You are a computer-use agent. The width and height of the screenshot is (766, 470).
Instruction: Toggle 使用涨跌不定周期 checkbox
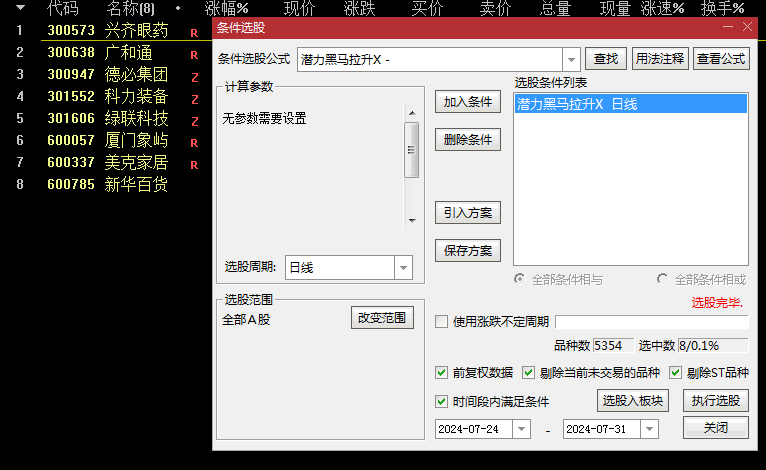click(x=441, y=321)
